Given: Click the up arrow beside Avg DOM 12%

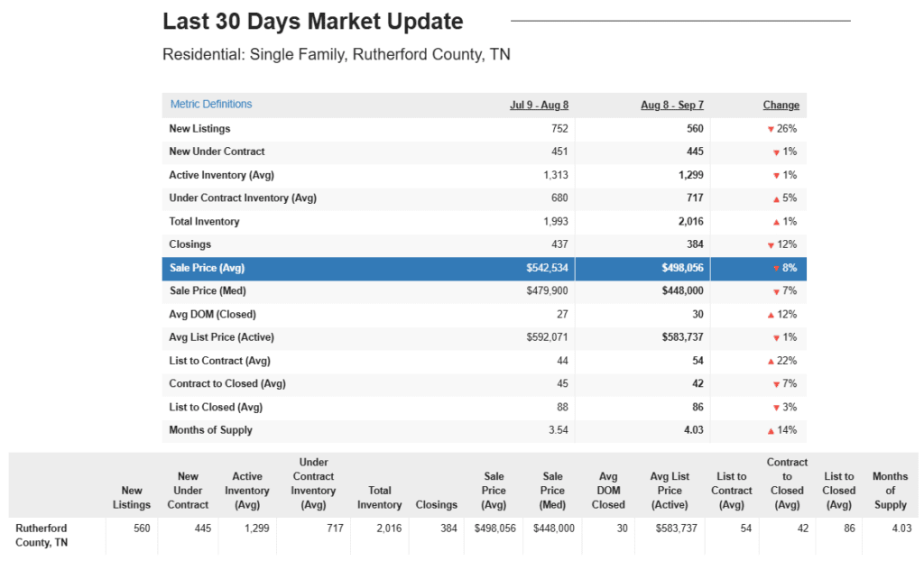Looking at the screenshot, I should tap(771, 316).
